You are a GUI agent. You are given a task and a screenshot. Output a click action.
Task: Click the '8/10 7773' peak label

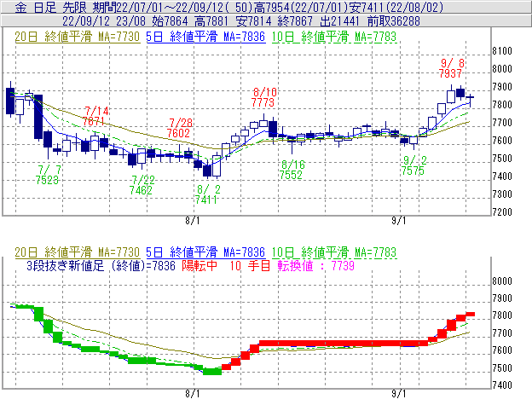[264, 97]
